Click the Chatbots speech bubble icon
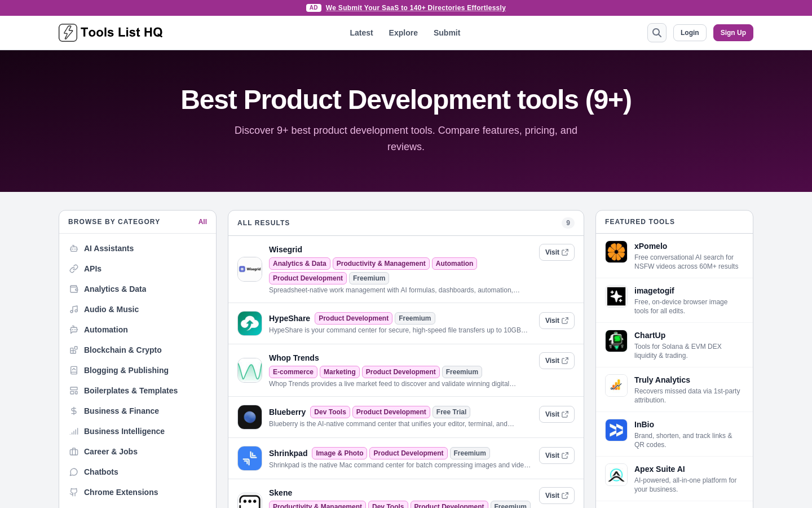This screenshot has width=812, height=508. (x=74, y=472)
